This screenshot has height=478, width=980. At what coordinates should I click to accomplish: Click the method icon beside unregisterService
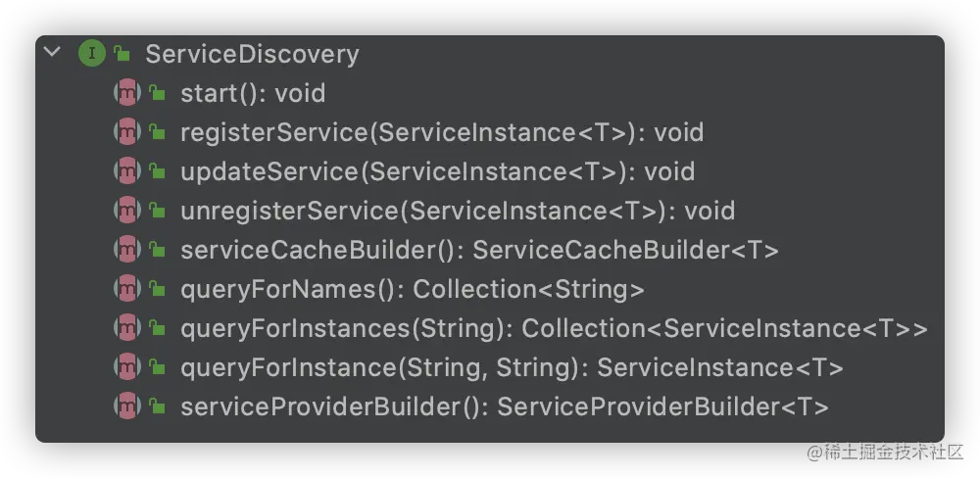coord(127,211)
